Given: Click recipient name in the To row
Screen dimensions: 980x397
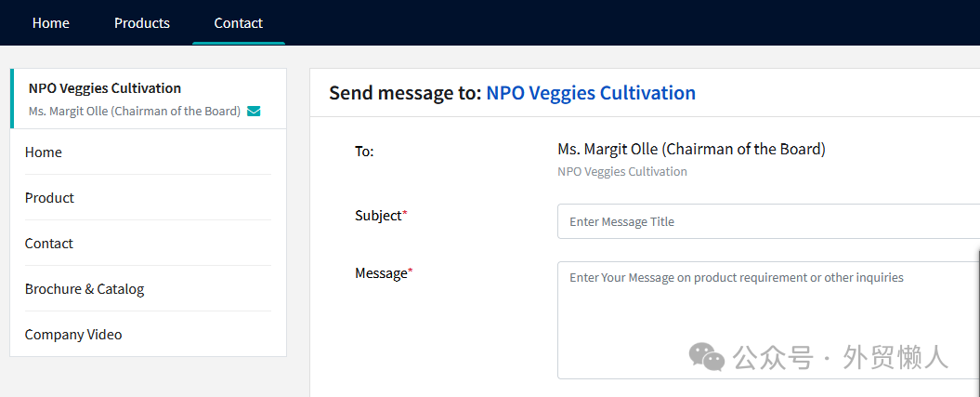Looking at the screenshot, I should pyautogui.click(x=691, y=149).
